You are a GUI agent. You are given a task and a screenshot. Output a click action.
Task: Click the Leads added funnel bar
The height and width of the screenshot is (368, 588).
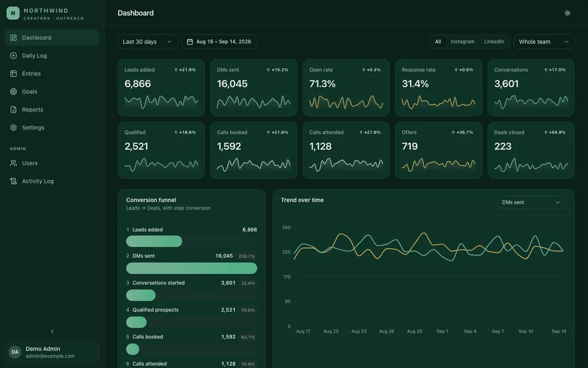coord(154,241)
